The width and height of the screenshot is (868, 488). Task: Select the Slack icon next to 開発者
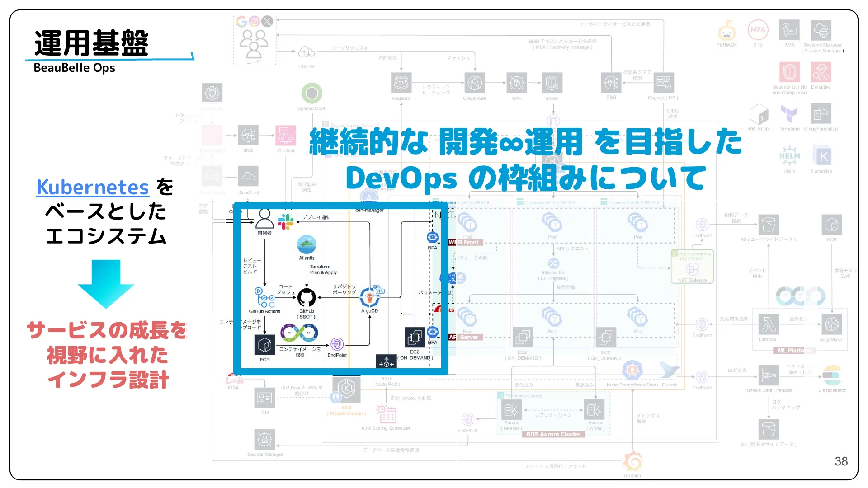(x=287, y=222)
